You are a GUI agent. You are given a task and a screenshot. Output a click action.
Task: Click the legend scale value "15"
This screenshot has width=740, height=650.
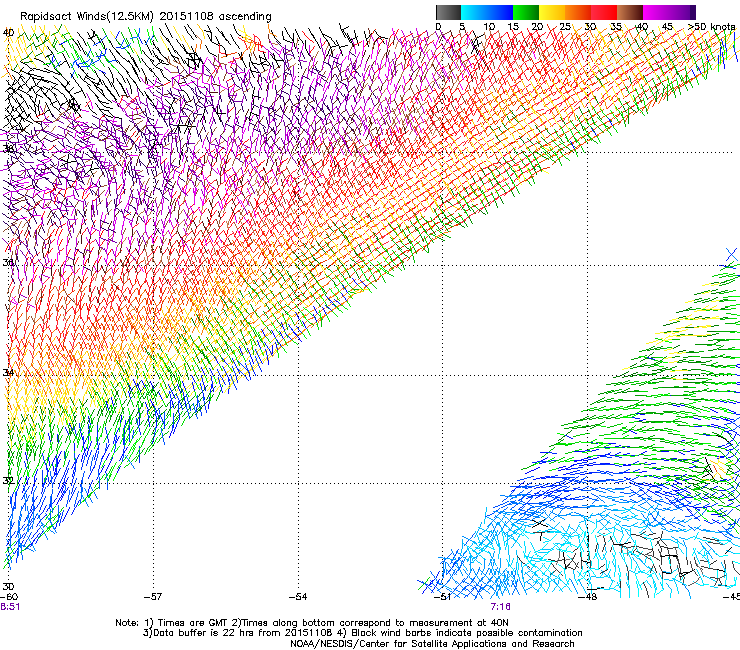coord(513,27)
